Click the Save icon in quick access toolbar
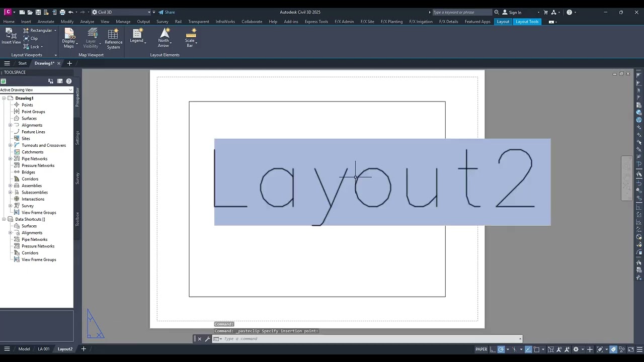Image resolution: width=644 pixels, height=362 pixels. pyautogui.click(x=38, y=12)
